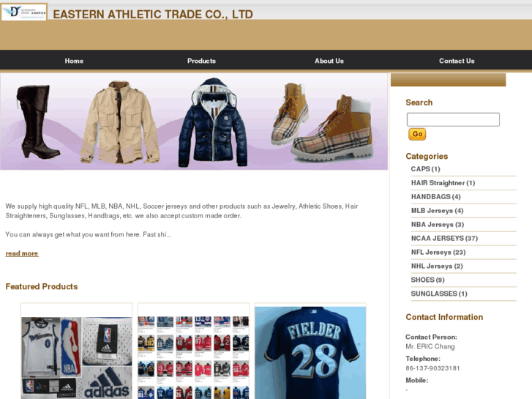532x399 pixels.
Task: Click the company logo in the header
Action: tap(23, 12)
